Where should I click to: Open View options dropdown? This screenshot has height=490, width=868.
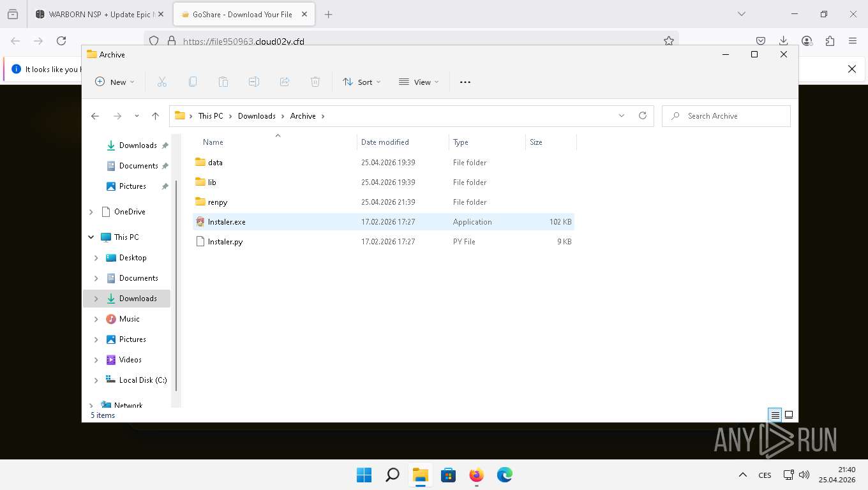(x=419, y=82)
